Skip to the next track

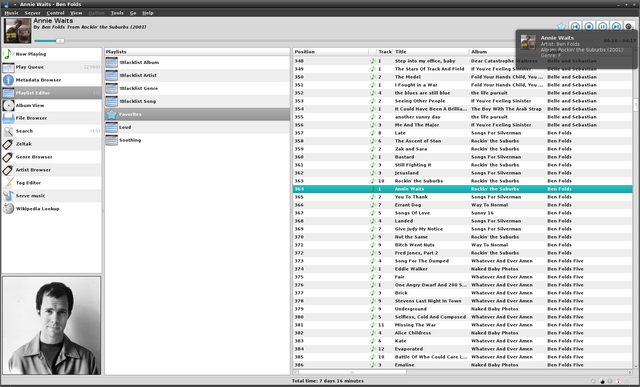[616, 27]
